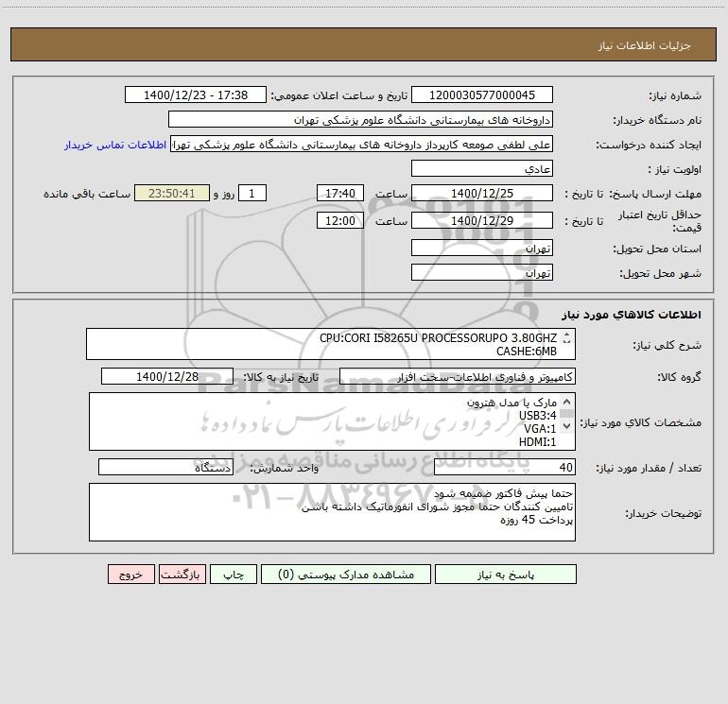Click the ساعت باقی مانده label

(x=87, y=194)
